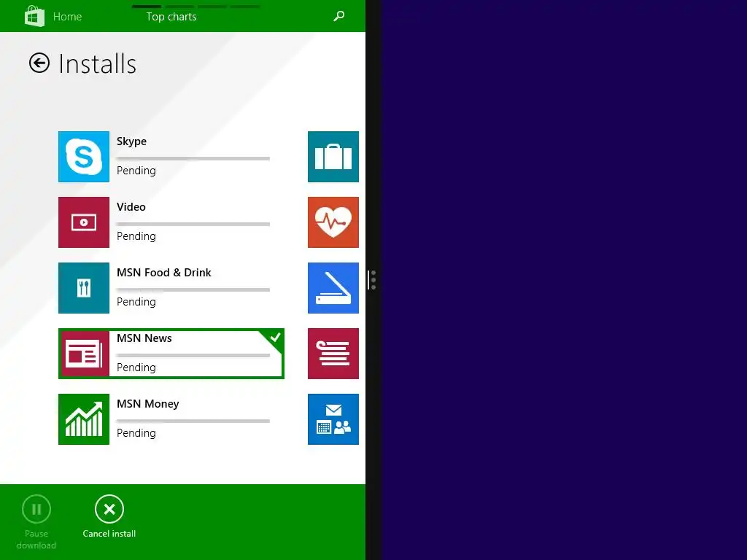Select the MSN Food & Drink icon
This screenshot has height=560, width=747.
84,288
